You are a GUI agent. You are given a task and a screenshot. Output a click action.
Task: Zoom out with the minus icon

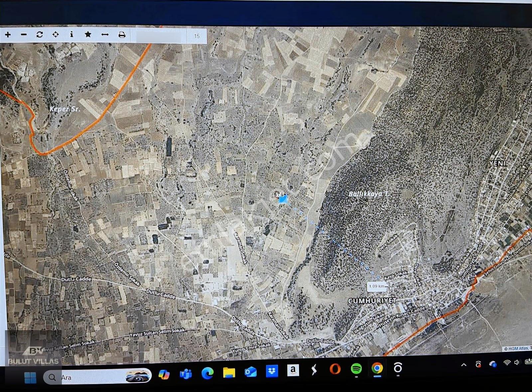pyautogui.click(x=24, y=35)
